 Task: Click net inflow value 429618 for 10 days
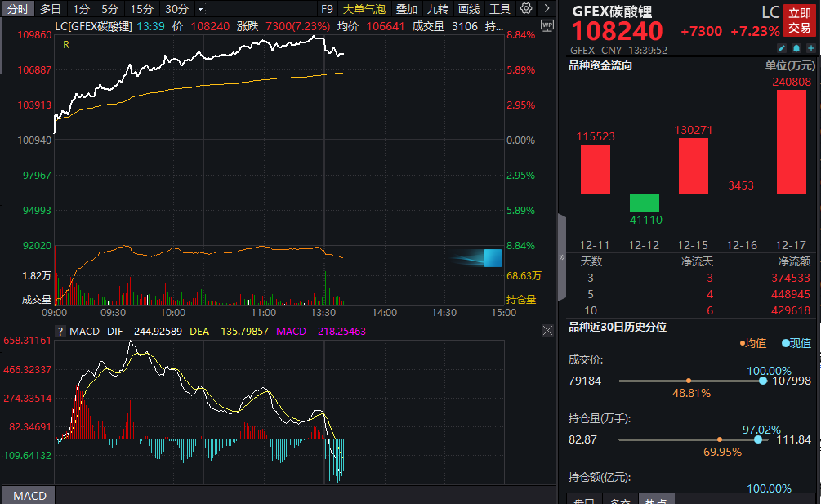(x=791, y=310)
